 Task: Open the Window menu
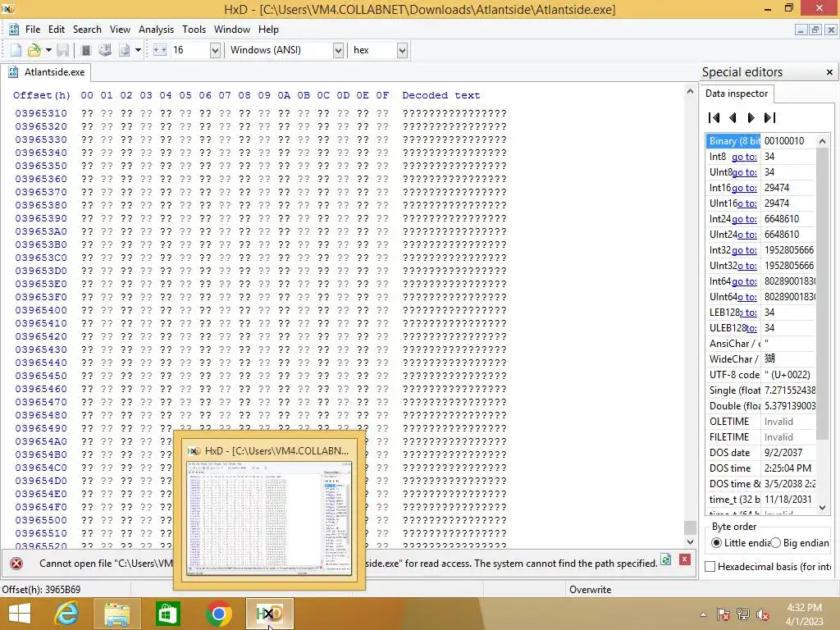232,30
